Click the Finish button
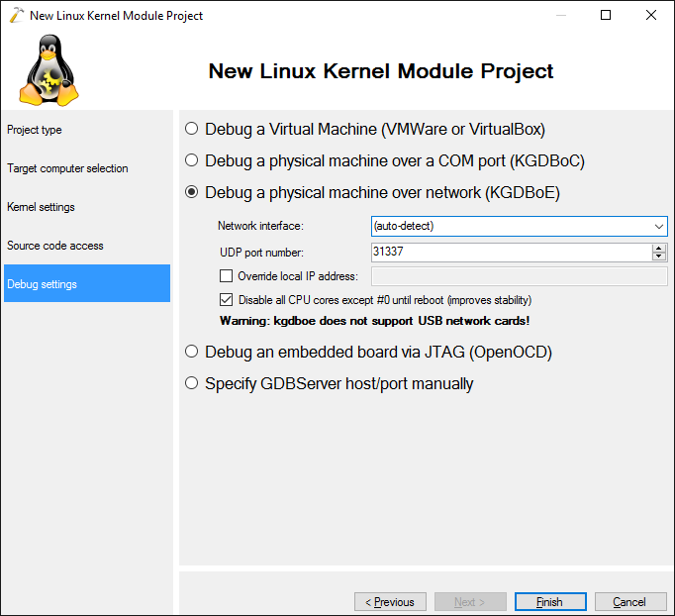The width and height of the screenshot is (675, 616). tap(550, 602)
